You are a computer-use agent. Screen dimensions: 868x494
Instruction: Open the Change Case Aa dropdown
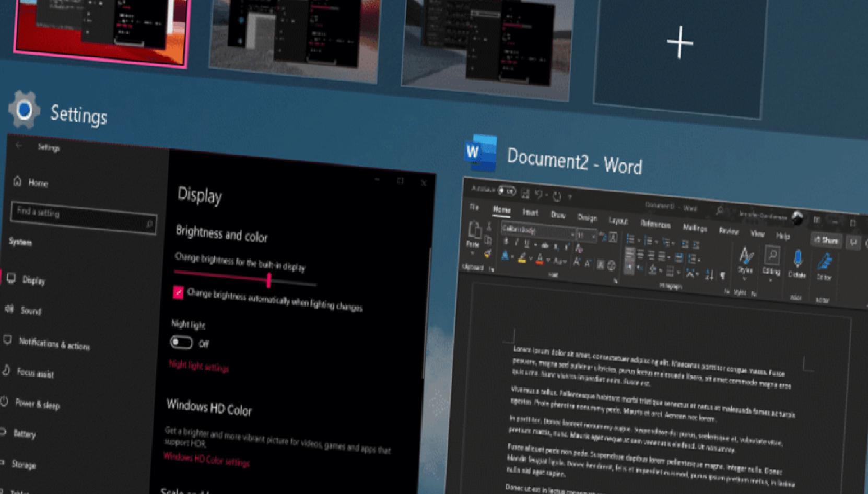coord(559,261)
